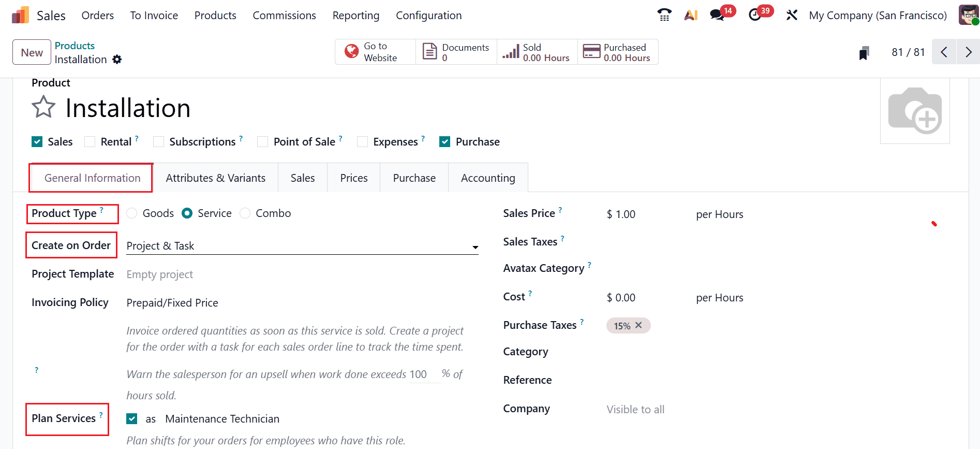The width and height of the screenshot is (980, 449).
Task: Click the Go to Website globe button
Action: tap(376, 52)
